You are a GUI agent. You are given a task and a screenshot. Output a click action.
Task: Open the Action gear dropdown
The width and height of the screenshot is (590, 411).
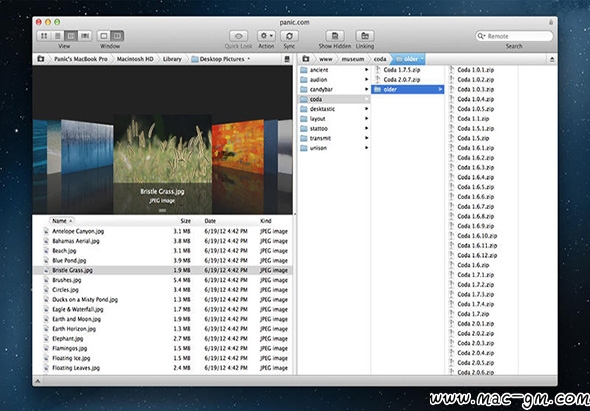[x=266, y=36]
